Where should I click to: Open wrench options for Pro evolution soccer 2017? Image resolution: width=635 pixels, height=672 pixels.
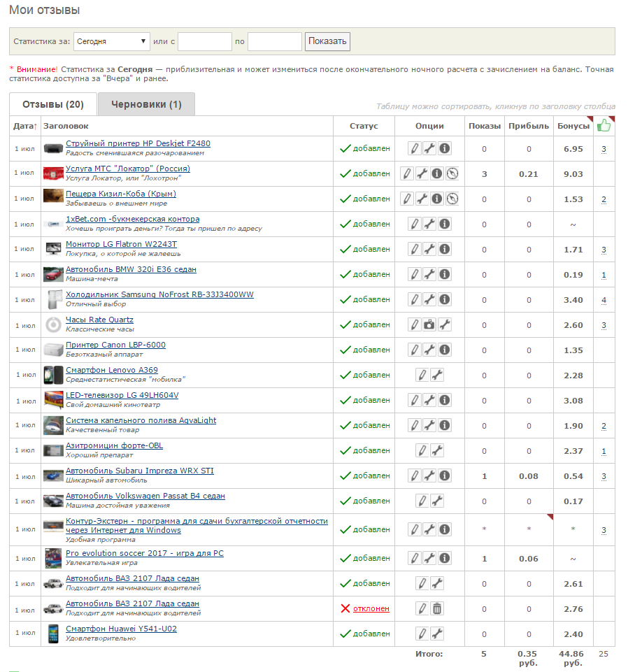coord(430,558)
